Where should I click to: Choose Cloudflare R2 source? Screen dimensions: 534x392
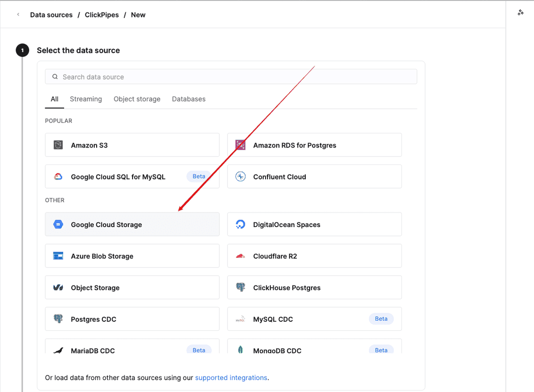315,256
